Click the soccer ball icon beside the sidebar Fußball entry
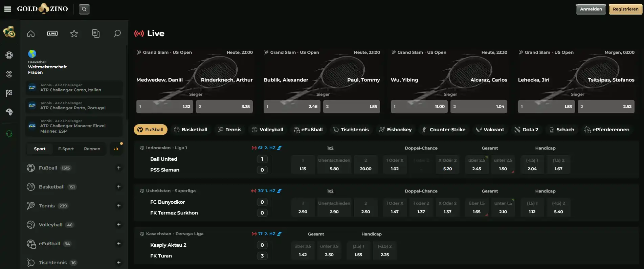 point(31,168)
